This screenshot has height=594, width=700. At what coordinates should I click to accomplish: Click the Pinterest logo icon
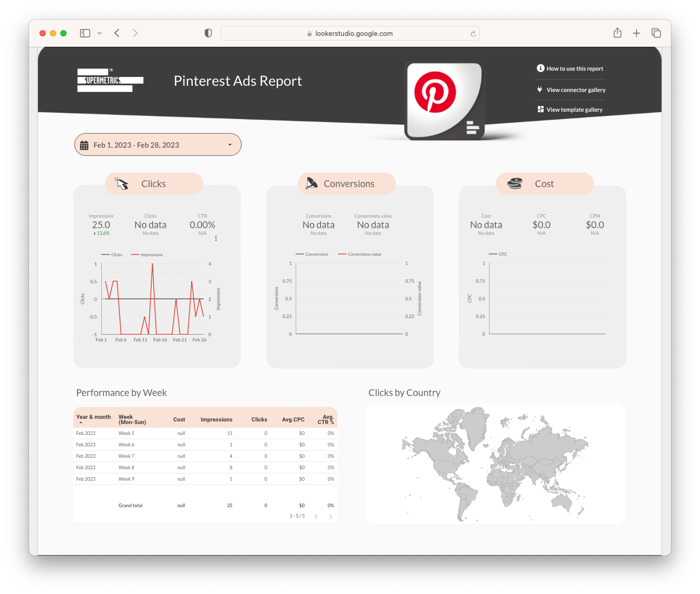coord(435,93)
